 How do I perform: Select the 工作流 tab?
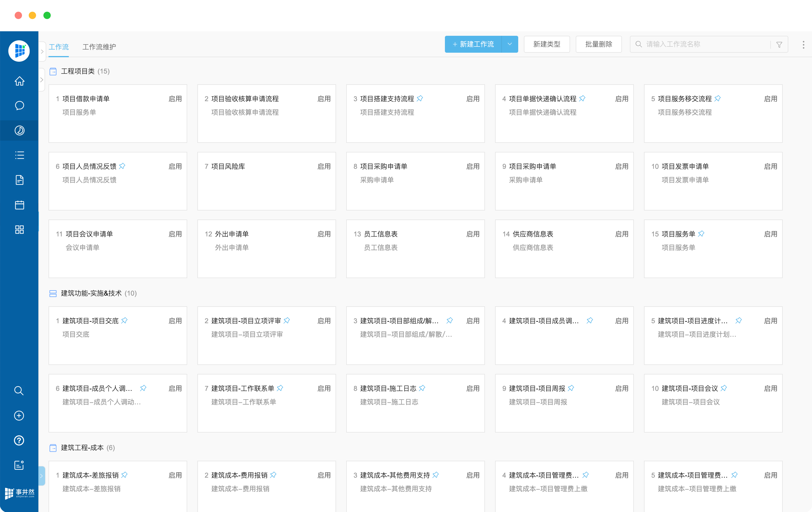tap(59, 47)
